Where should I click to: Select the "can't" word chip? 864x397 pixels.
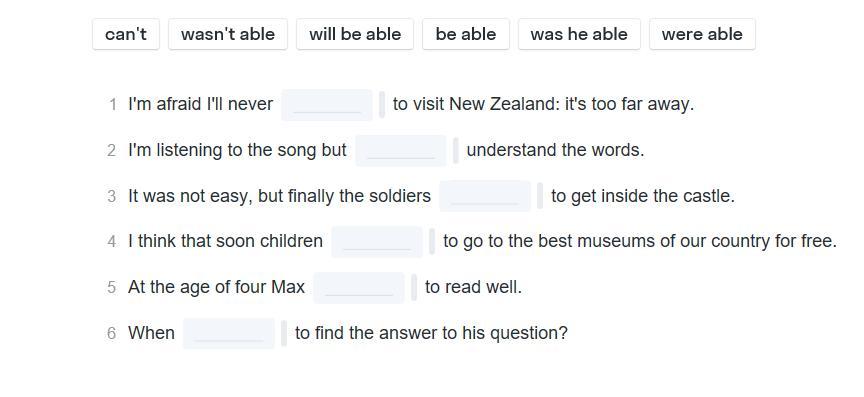pos(126,34)
